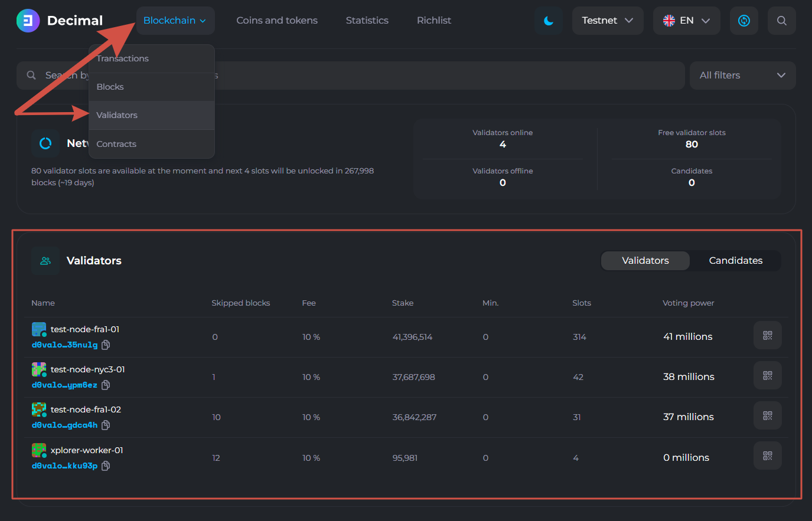Click test-node-fra1-02 avatar icon
This screenshot has width=812, height=521.
(x=39, y=410)
